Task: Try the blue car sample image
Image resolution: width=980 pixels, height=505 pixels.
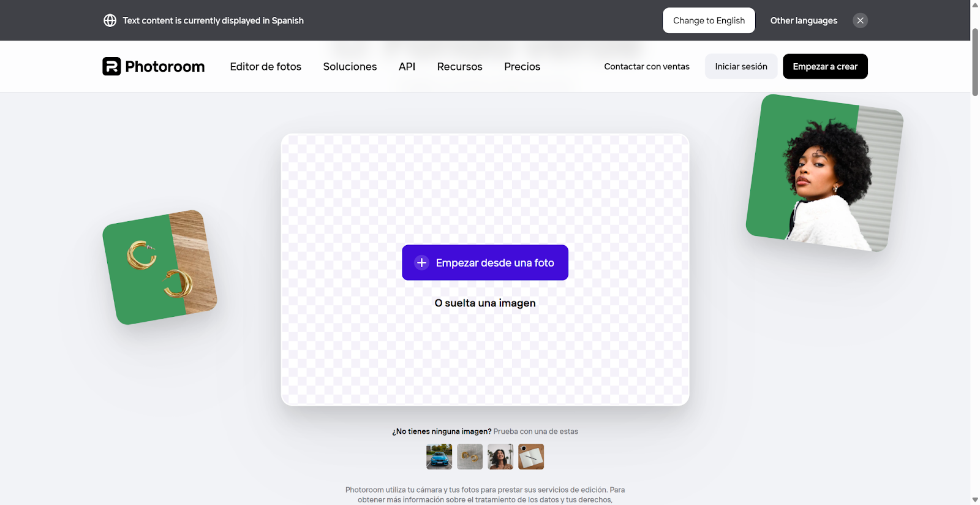Action: pos(439,457)
